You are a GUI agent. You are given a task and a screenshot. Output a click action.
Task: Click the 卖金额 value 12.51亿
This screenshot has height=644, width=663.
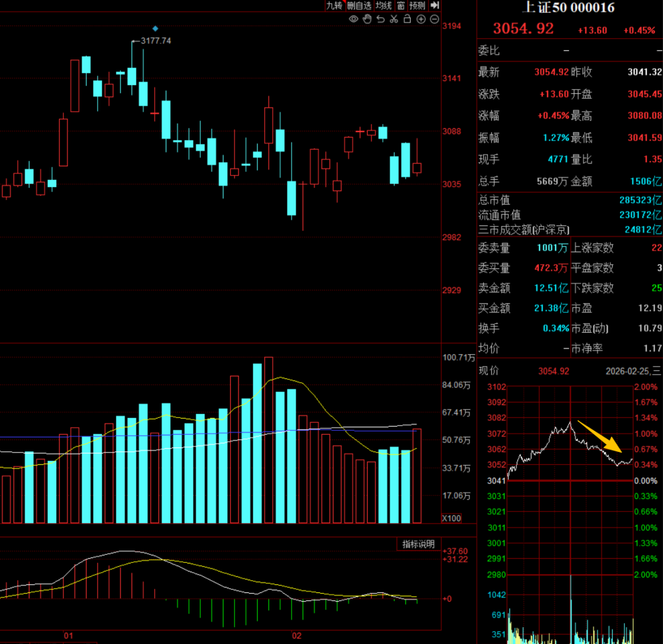tap(551, 288)
